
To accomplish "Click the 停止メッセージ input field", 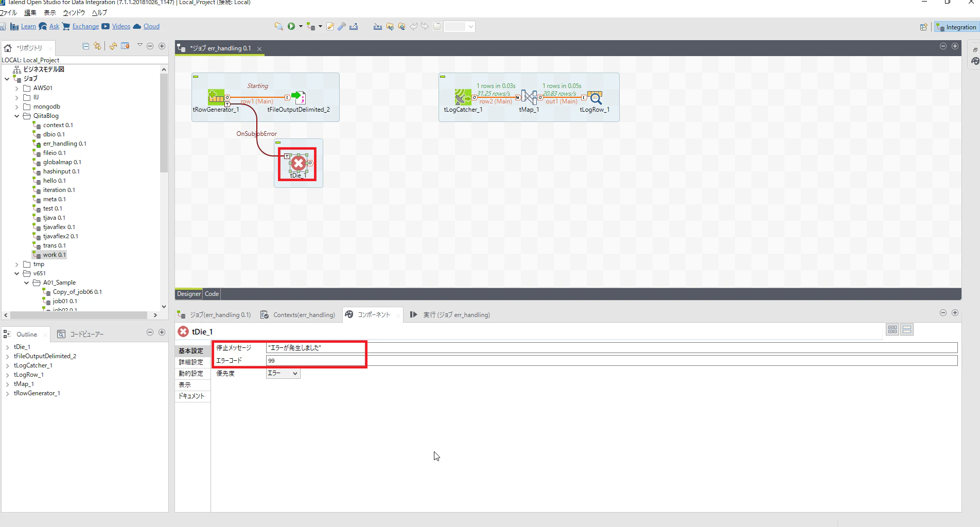I will pos(611,348).
